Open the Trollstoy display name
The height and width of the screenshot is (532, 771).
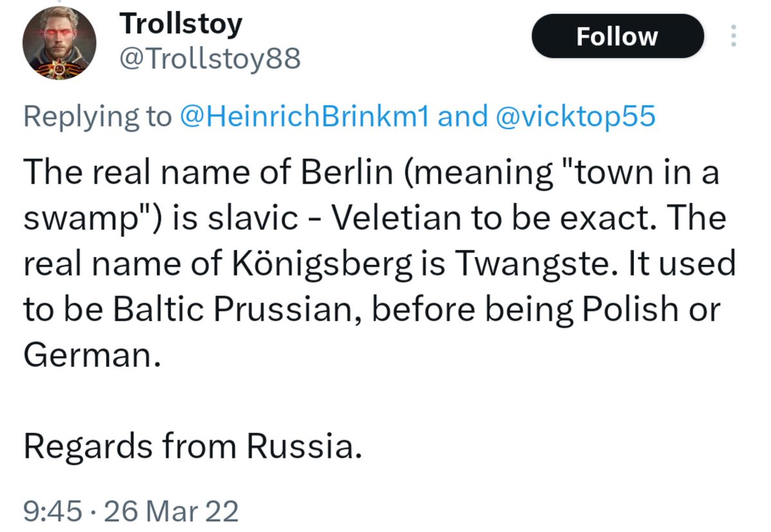(181, 24)
